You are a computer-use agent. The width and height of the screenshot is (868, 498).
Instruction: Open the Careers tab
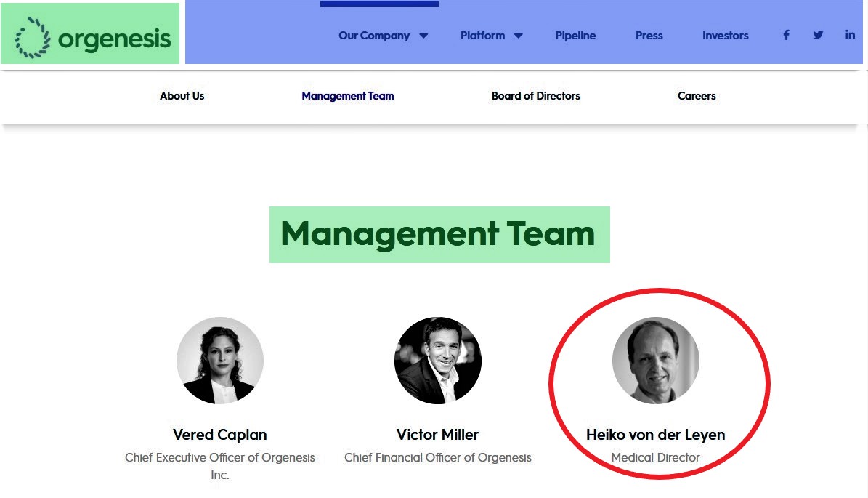697,96
